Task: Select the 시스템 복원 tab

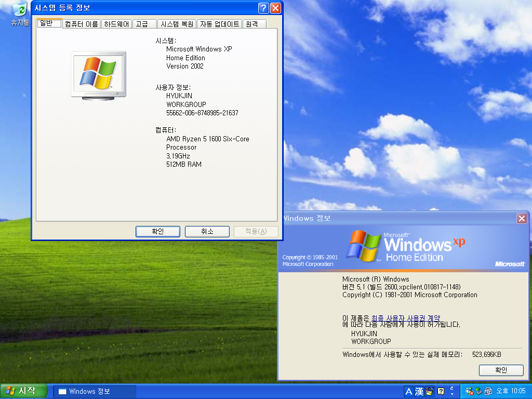Action: click(177, 24)
